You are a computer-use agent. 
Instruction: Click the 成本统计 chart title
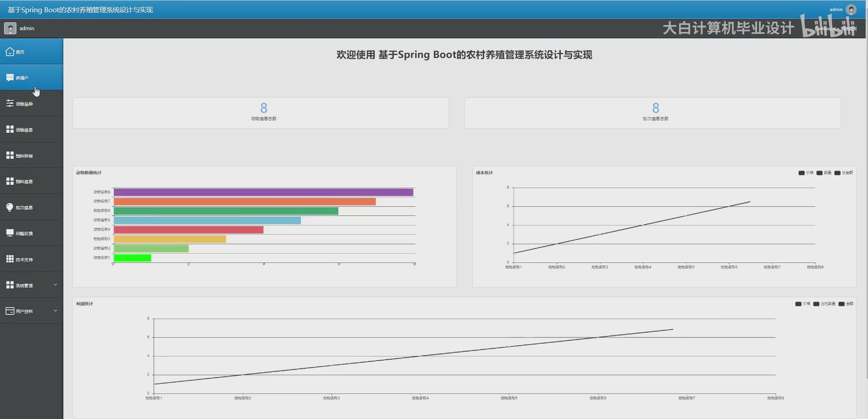point(484,173)
